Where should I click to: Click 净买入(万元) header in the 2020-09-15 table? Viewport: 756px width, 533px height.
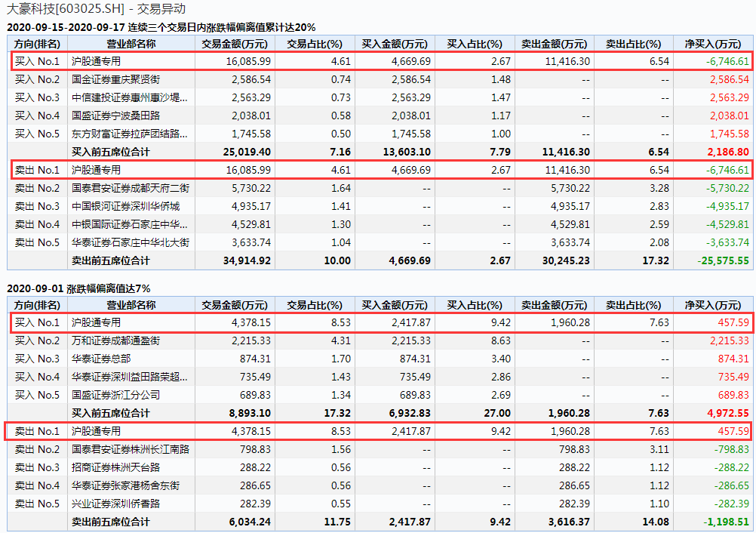[712, 44]
